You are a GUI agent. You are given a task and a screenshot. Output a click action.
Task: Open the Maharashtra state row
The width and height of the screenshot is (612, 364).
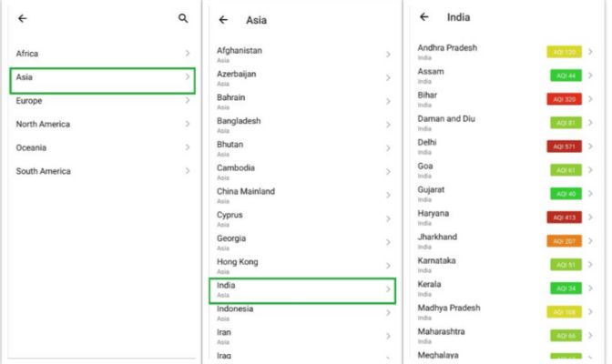tap(505, 336)
